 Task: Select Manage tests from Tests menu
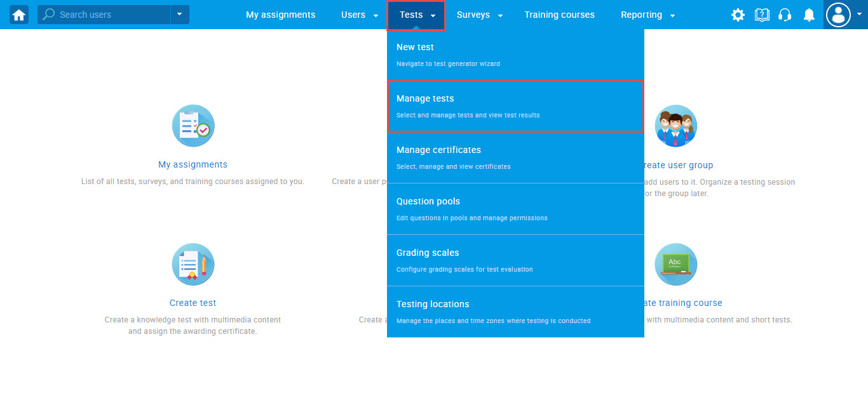[515, 106]
